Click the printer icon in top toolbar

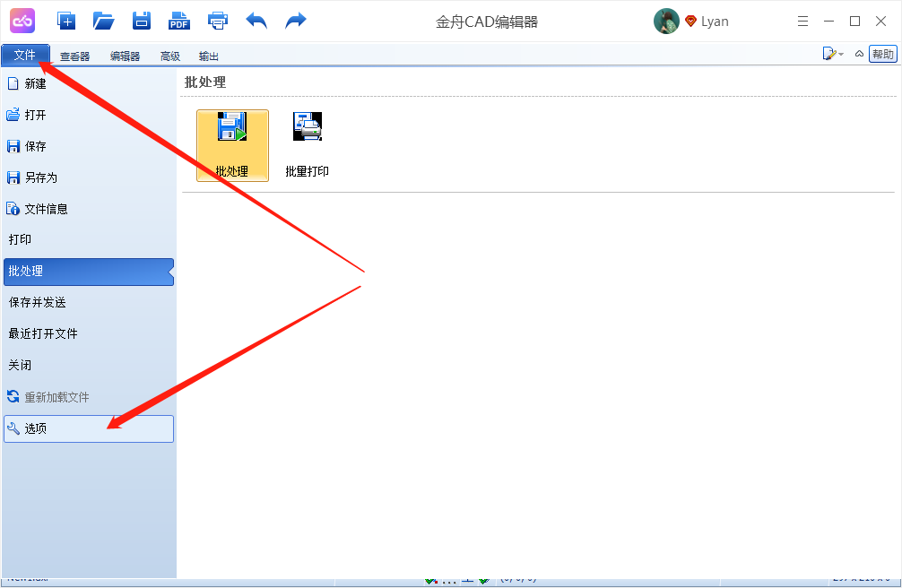click(x=218, y=21)
